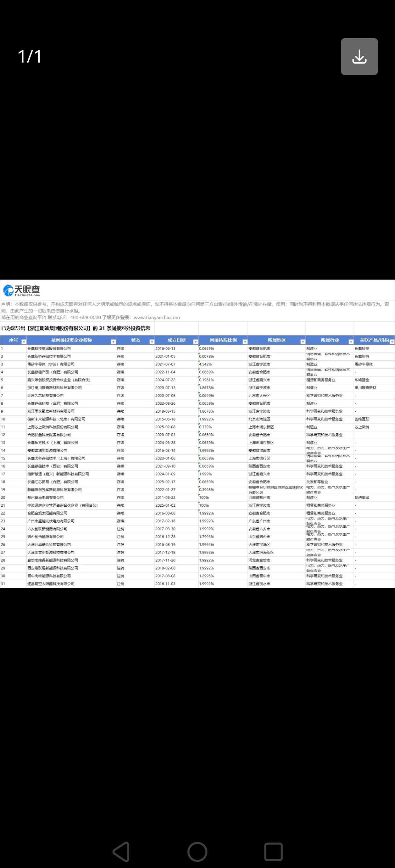
Task: Open the 被间接投资企业名称 filter dropdown
Action: point(113,342)
